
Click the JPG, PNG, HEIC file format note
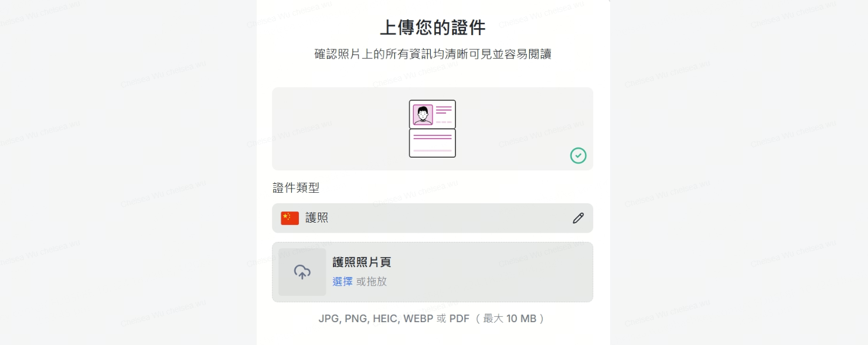pyautogui.click(x=394, y=319)
